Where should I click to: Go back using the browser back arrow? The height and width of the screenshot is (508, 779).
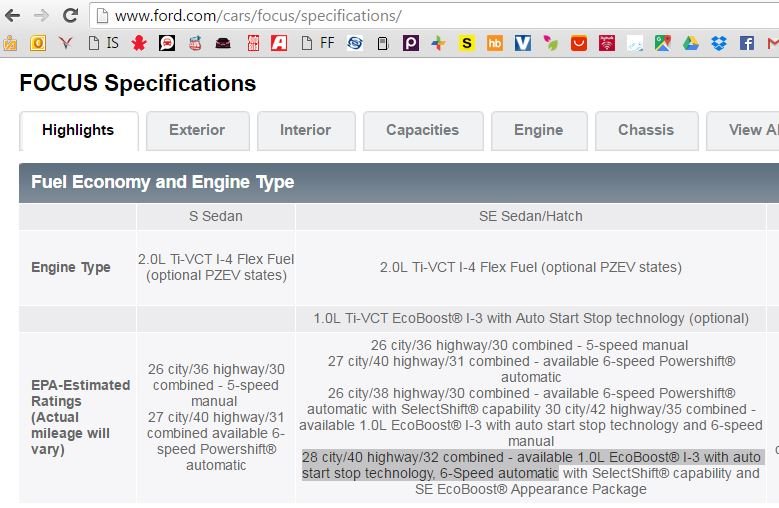pyautogui.click(x=12, y=16)
